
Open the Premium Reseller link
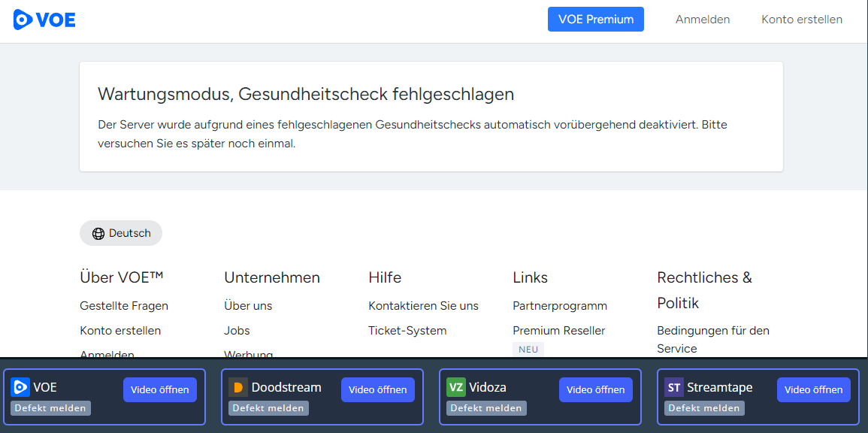pyautogui.click(x=559, y=331)
